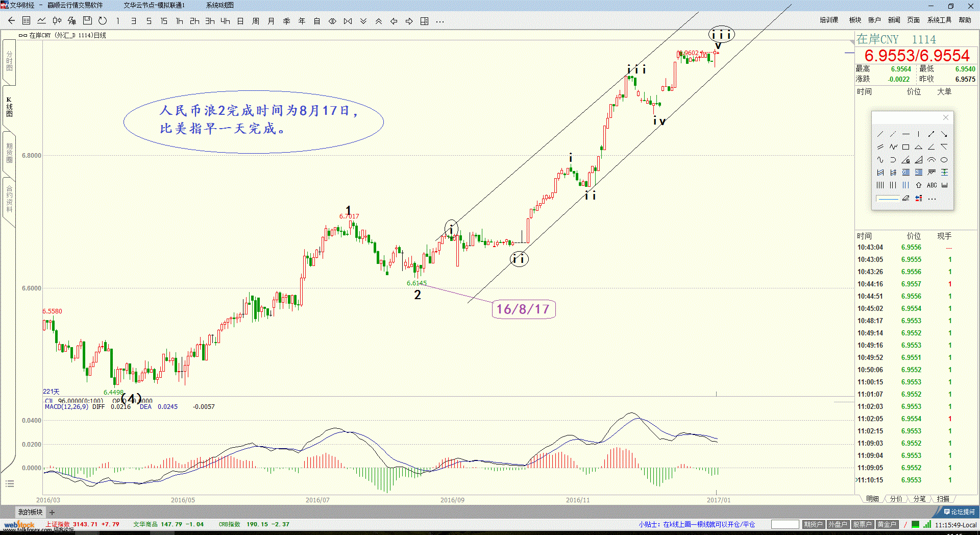Screen dimensions: 980x535
Task: Open the 培训课 menu
Action: (x=829, y=20)
